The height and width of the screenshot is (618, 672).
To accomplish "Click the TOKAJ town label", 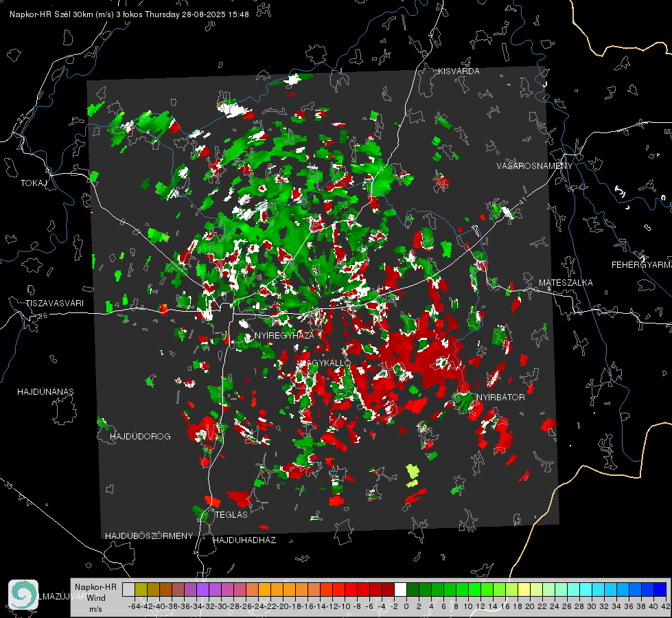I will click(34, 183).
